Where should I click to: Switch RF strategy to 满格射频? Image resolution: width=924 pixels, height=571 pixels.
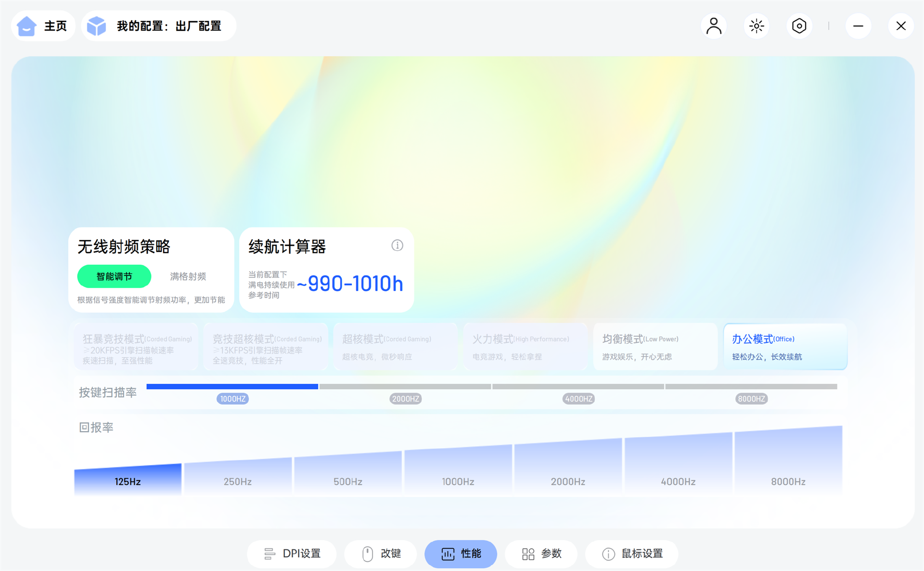pos(188,277)
